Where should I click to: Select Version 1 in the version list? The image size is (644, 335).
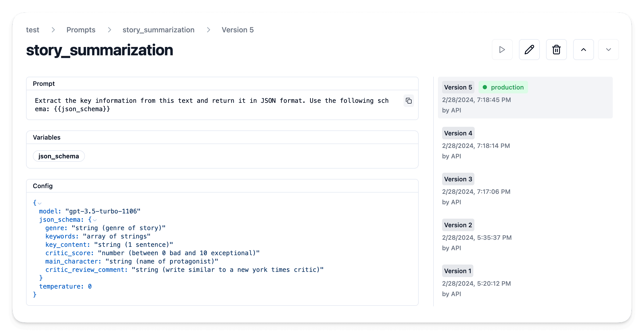[x=457, y=271]
